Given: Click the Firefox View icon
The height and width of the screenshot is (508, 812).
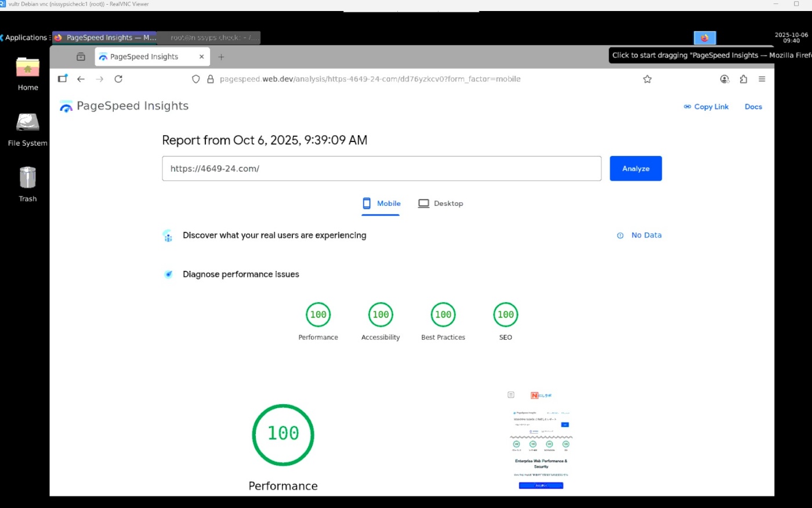Looking at the screenshot, I should click(62, 78).
